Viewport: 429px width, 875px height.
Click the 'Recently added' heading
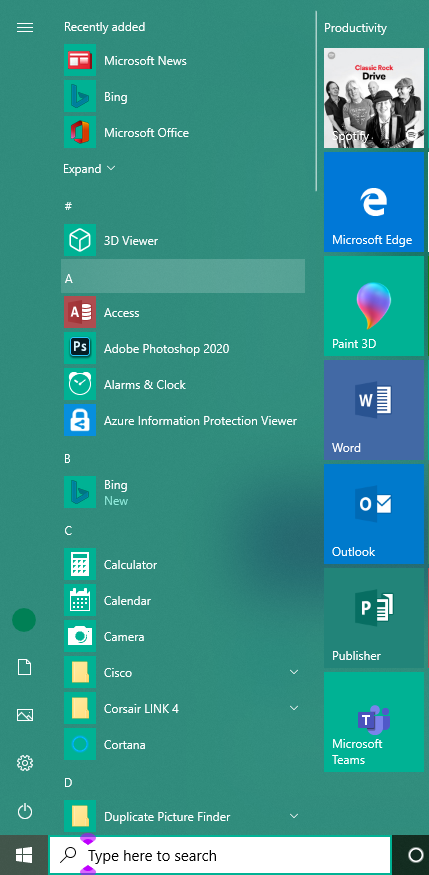(104, 27)
